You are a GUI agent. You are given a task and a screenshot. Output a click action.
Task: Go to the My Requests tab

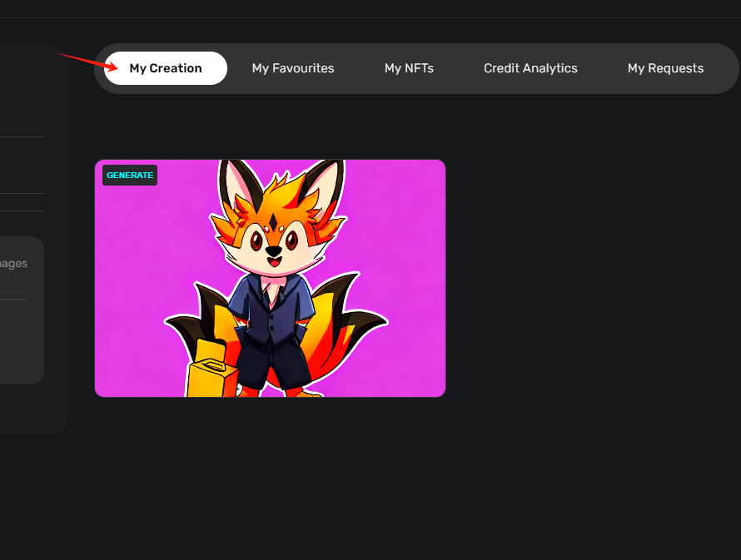pyautogui.click(x=665, y=68)
